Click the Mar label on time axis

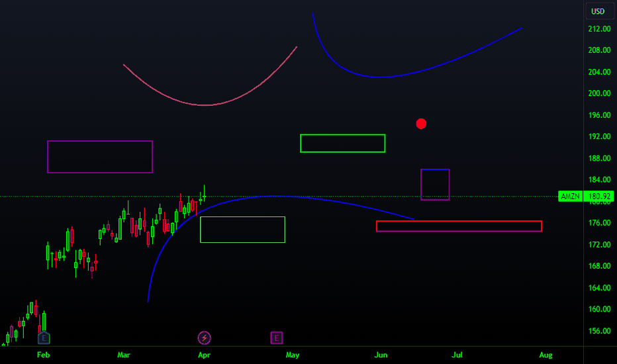click(x=124, y=355)
